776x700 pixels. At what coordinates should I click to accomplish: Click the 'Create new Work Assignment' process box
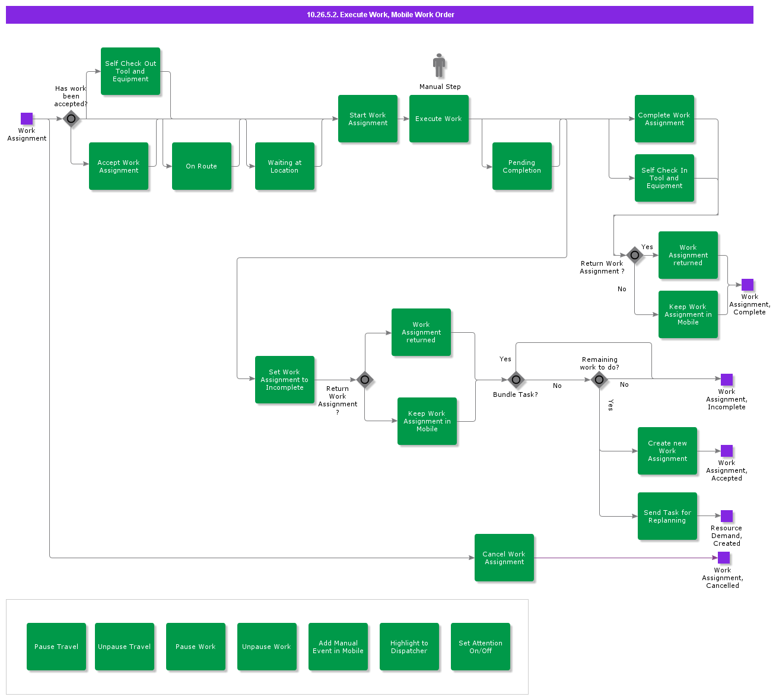667,451
